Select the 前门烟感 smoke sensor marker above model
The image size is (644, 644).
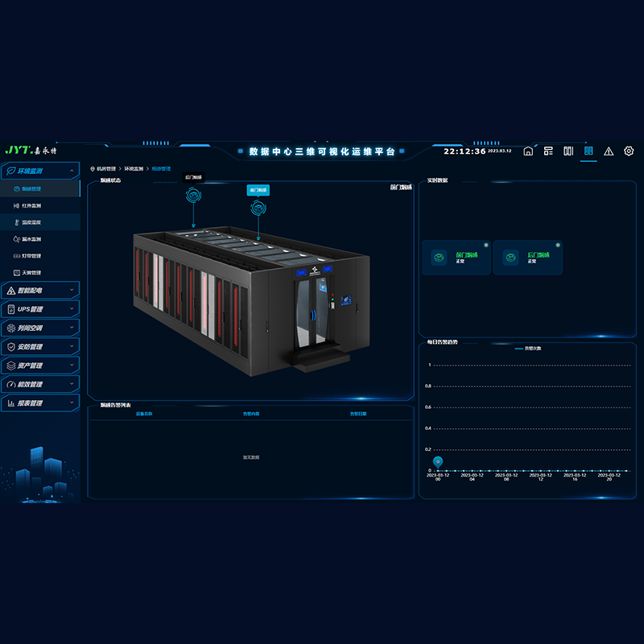coord(258,208)
